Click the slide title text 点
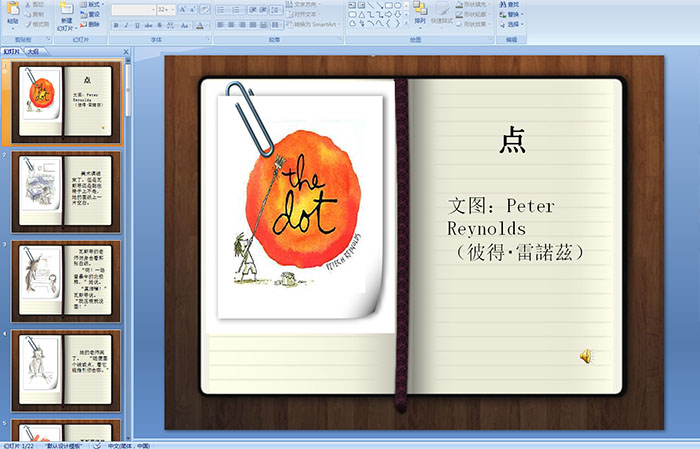The image size is (700, 449). [x=512, y=140]
